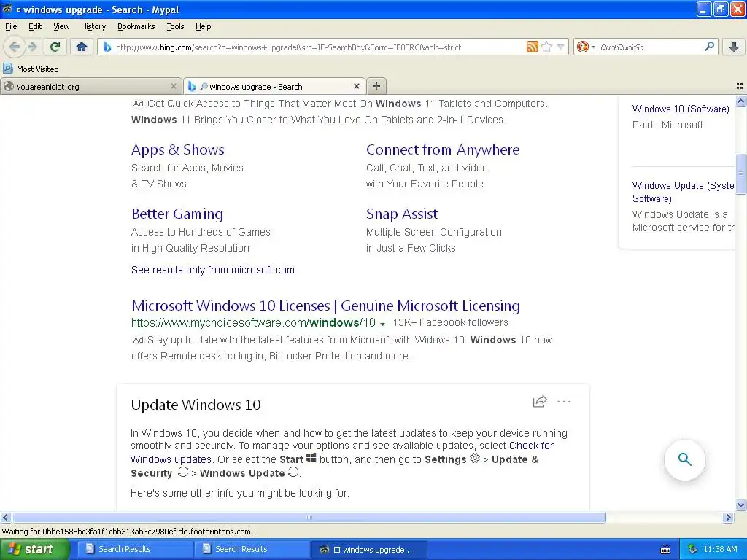Click the 13K+ Facebook followers text
This screenshot has height=560, width=747.
pyautogui.click(x=450, y=322)
